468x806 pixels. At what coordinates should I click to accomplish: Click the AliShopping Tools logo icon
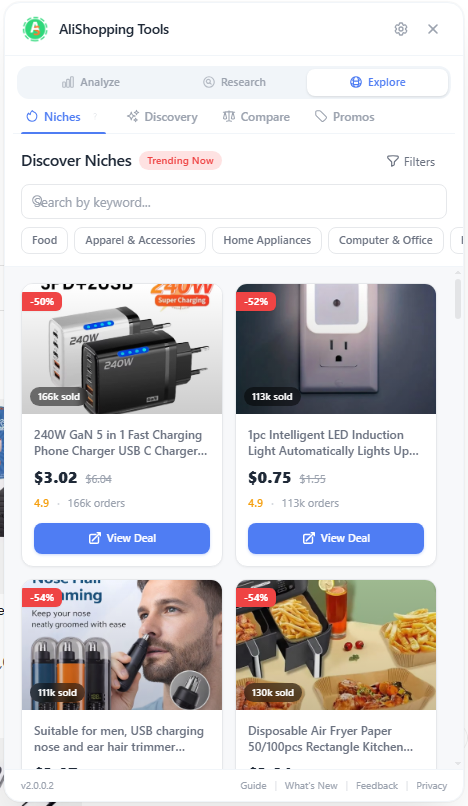[35, 29]
